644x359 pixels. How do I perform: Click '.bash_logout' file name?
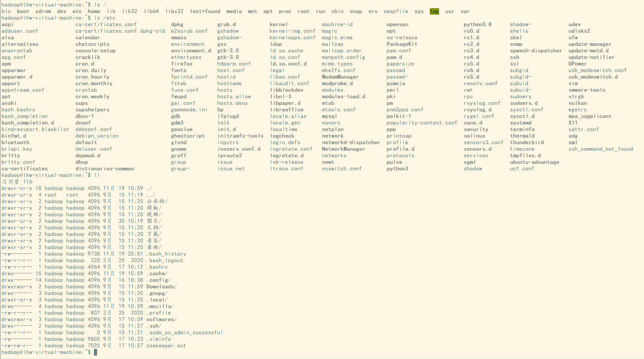coord(165,261)
